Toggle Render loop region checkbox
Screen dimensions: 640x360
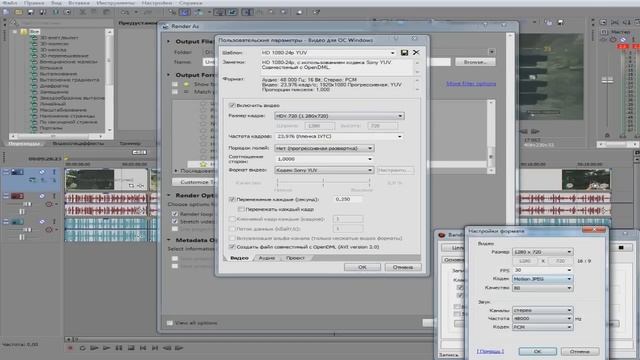[175, 214]
